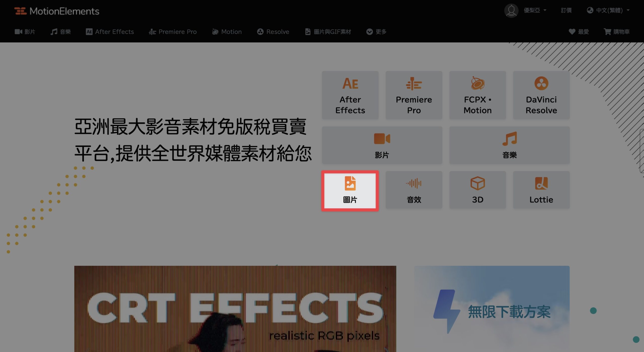This screenshot has height=352, width=644.
Task: Open 圖片與GIF素材 navigation item
Action: 328,32
